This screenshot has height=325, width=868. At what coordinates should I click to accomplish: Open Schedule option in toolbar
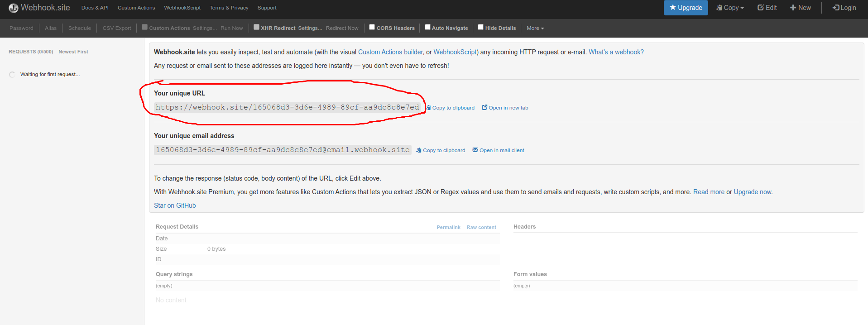pyautogui.click(x=80, y=28)
